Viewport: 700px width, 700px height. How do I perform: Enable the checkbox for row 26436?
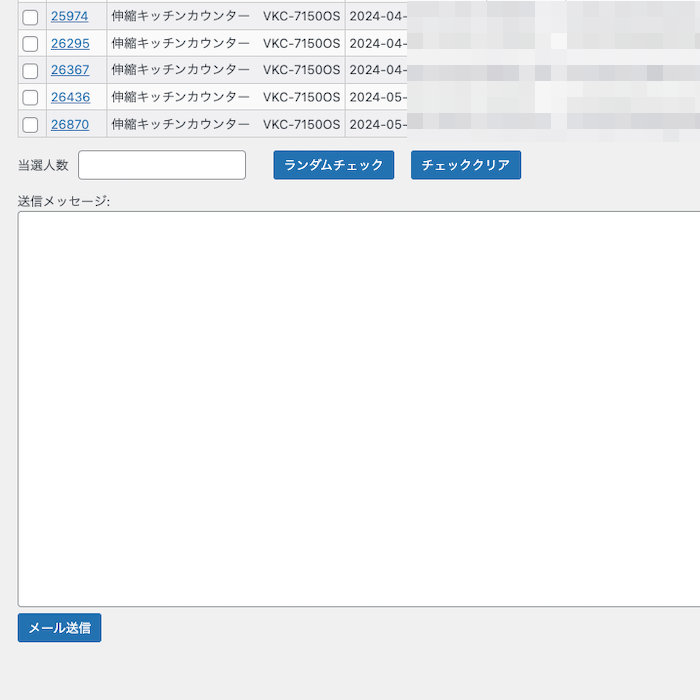point(30,98)
